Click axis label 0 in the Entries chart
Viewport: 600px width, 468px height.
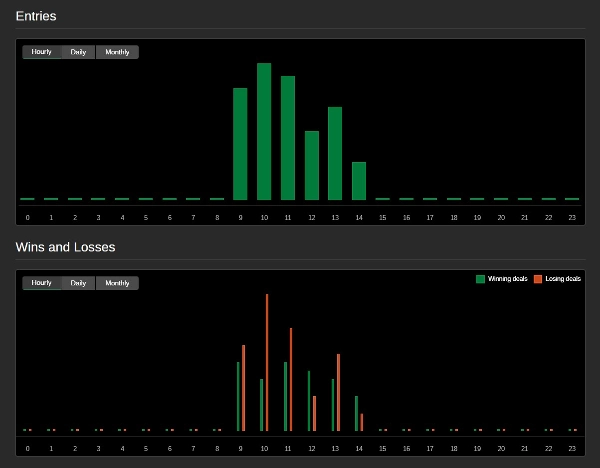(28, 218)
